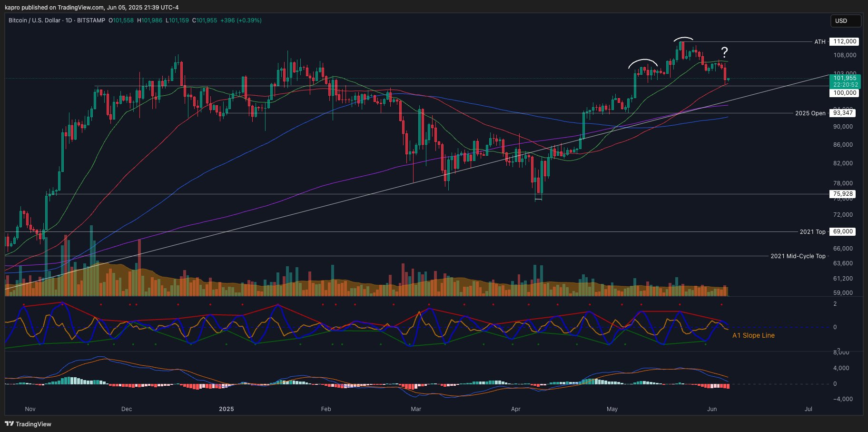
Task: Select the 2021 Mid-Cycle Top label
Action: point(798,256)
